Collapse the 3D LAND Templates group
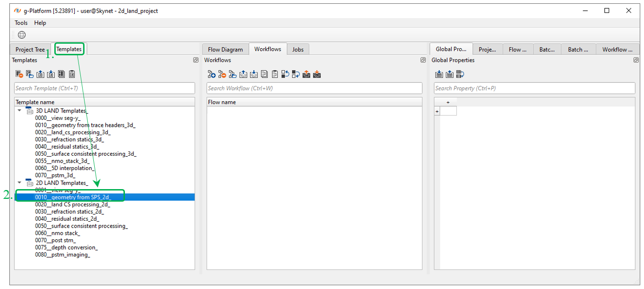 [x=20, y=111]
